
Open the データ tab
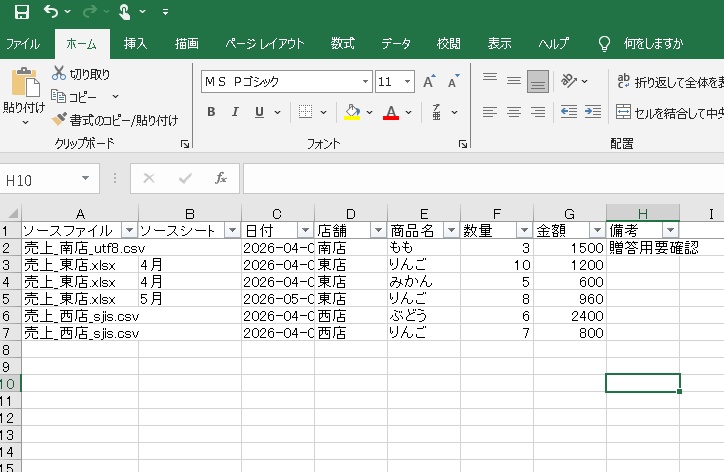(396, 44)
